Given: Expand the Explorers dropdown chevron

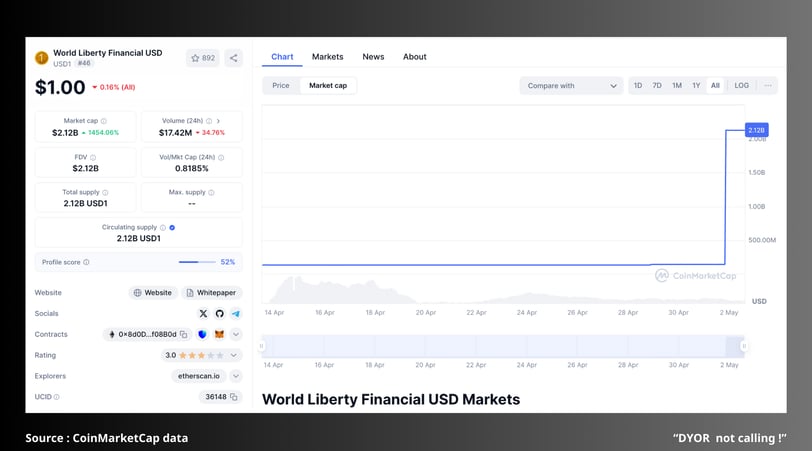Looking at the screenshot, I should [236, 376].
